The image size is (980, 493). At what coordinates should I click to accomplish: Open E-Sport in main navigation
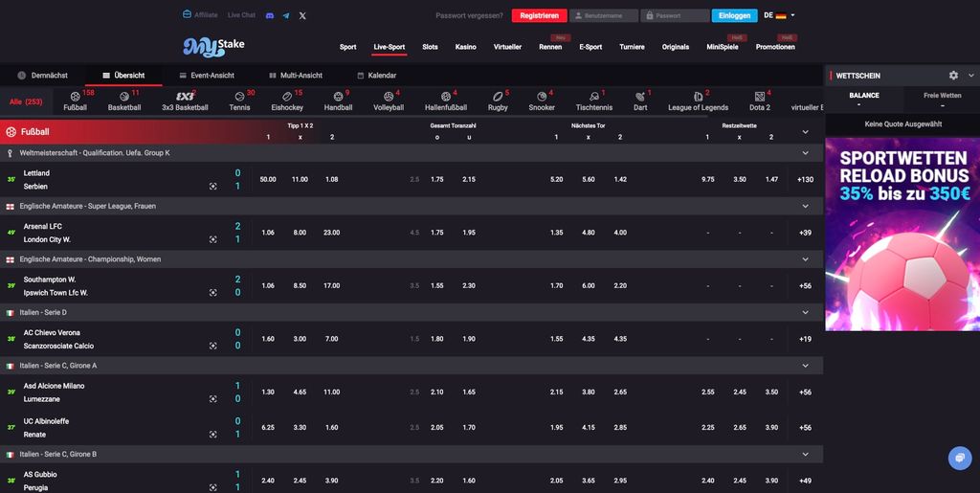click(x=590, y=47)
